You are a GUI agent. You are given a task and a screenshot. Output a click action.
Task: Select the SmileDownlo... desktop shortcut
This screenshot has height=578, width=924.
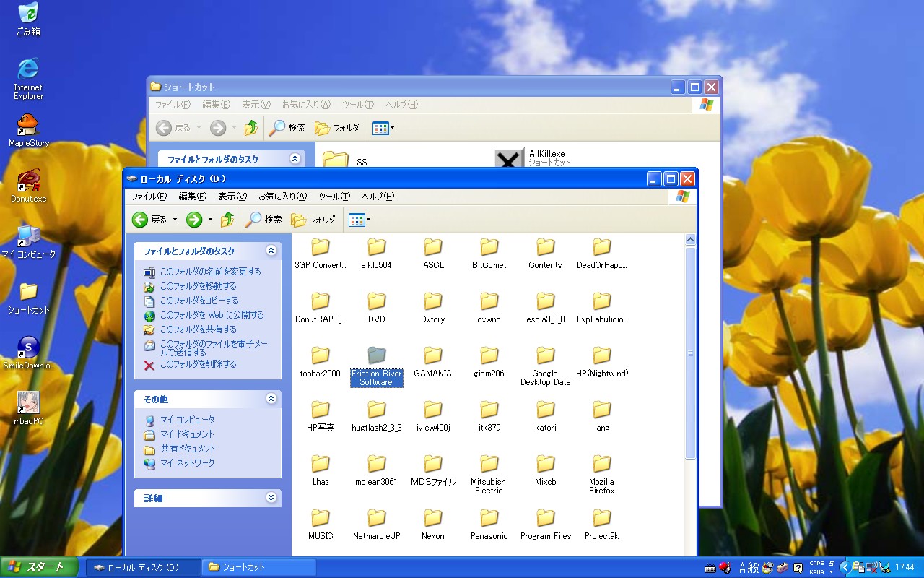click(29, 353)
